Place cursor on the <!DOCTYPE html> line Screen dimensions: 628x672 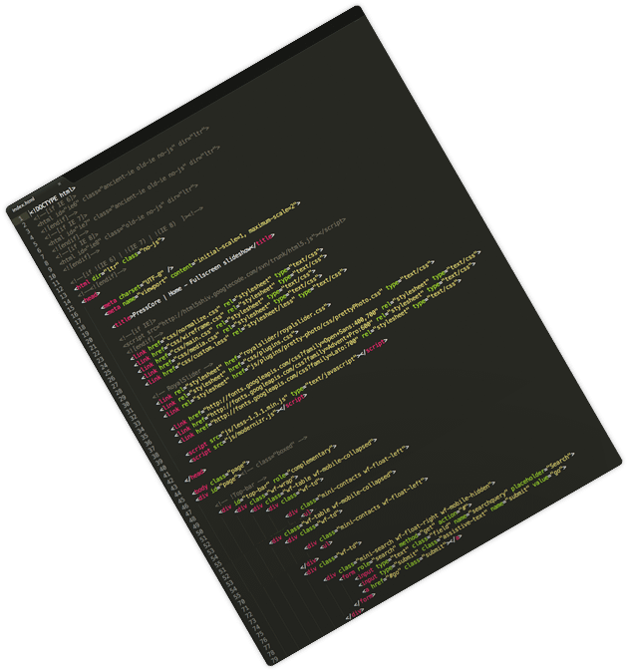[52, 199]
